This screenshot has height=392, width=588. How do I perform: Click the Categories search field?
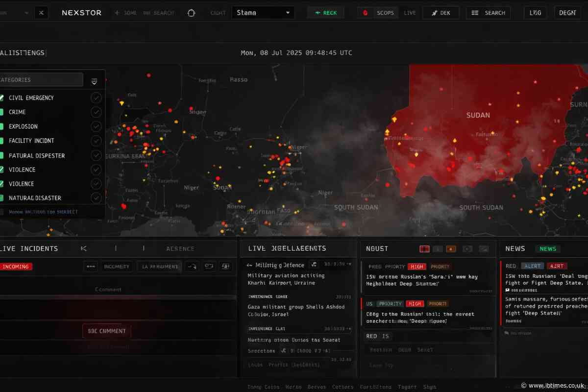pyautogui.click(x=41, y=79)
